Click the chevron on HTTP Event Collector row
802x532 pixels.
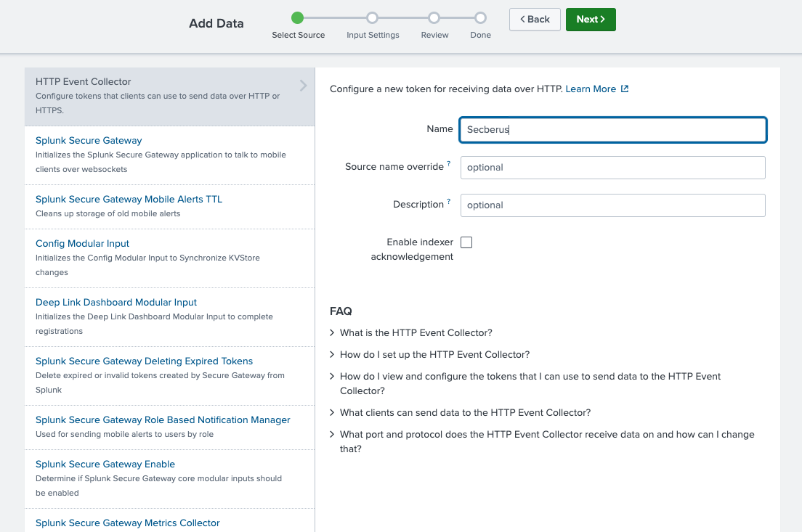coord(304,86)
